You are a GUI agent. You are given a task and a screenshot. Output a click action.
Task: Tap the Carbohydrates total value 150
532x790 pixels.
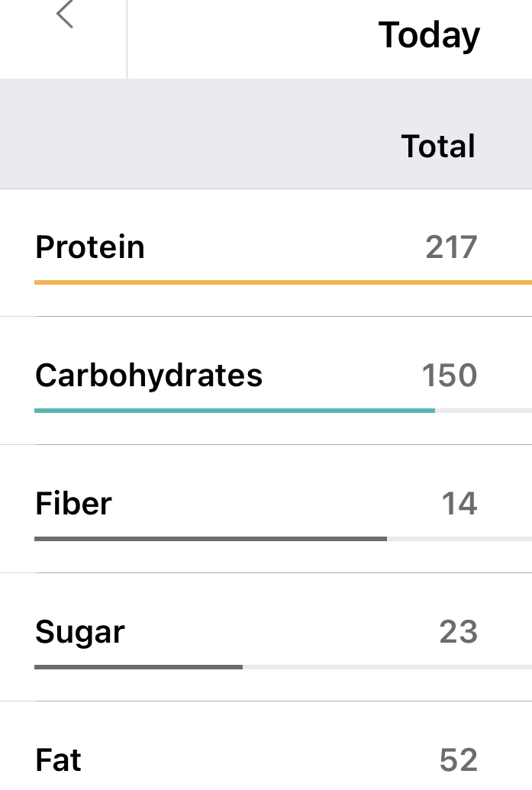point(450,376)
